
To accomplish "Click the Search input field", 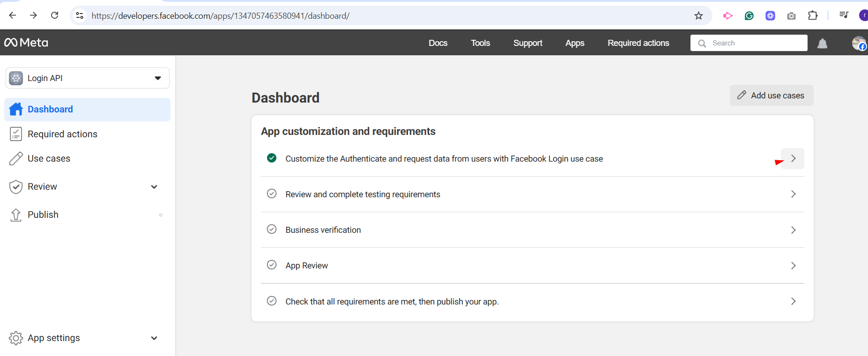I will tap(754, 43).
